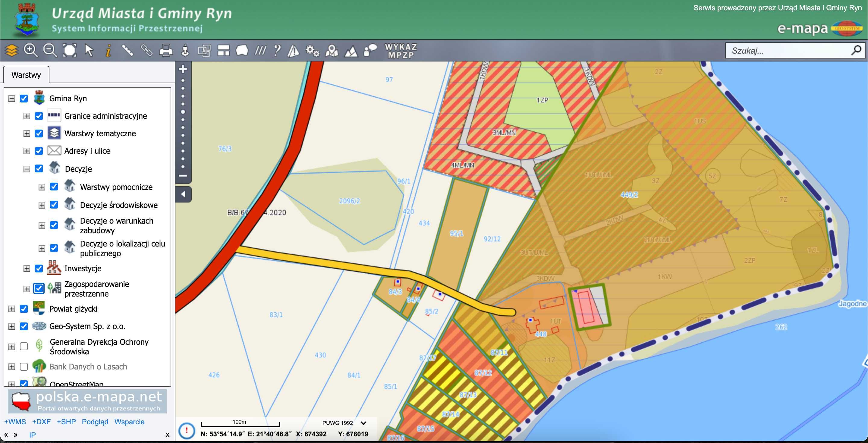868x443 pixels.
Task: Click the overlapping map windows icon
Action: pos(204,51)
